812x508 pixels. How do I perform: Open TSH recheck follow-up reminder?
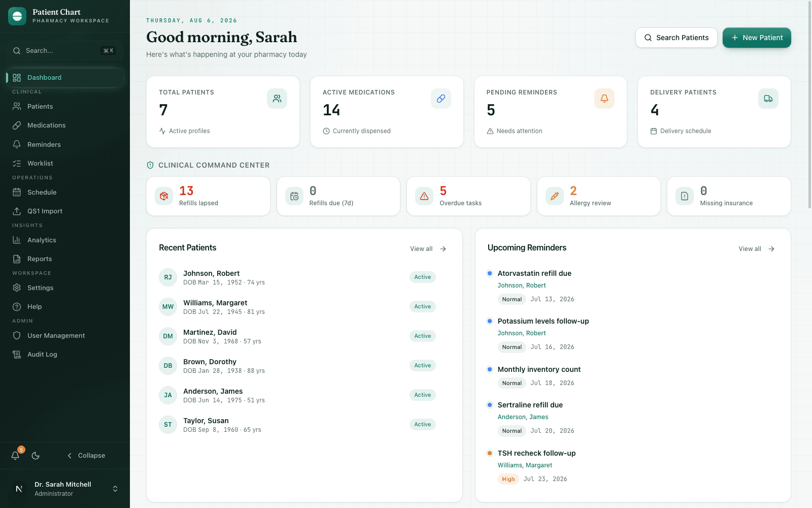point(536,453)
